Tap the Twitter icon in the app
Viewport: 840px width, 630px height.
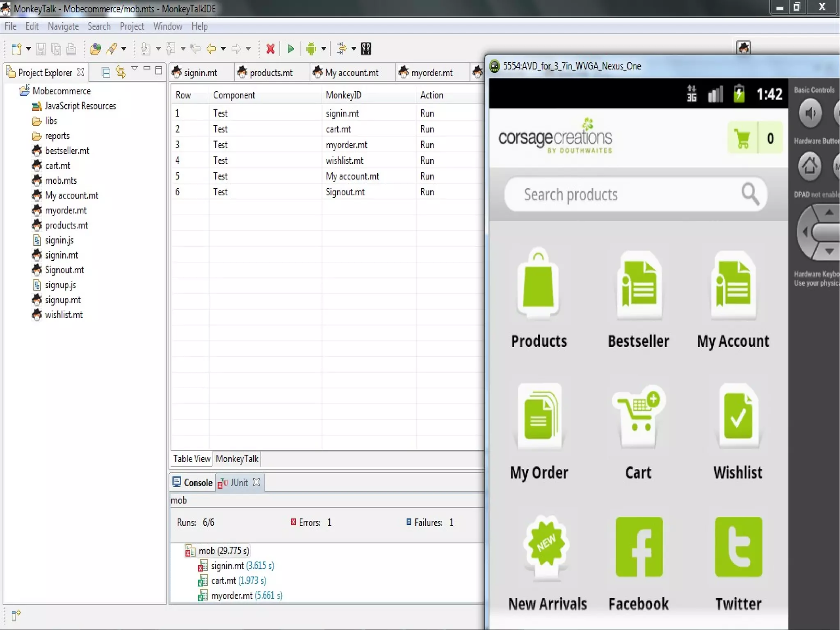pyautogui.click(x=738, y=547)
